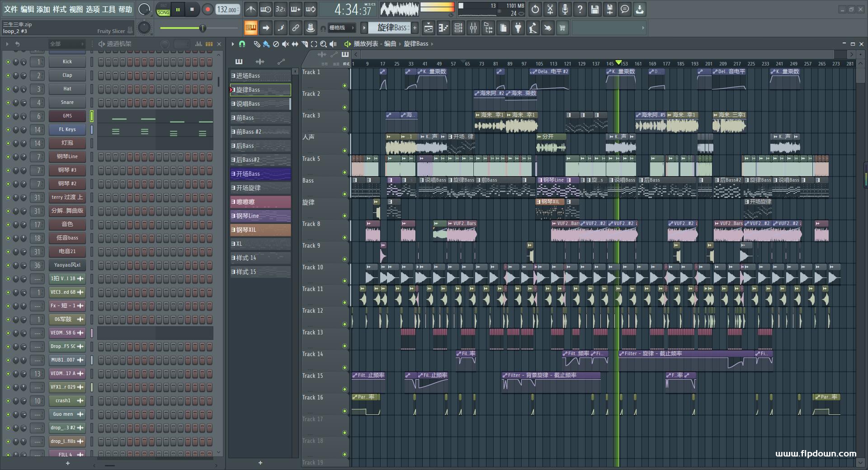Open the 添加 menu
Viewport: 868px width, 470px height.
tap(43, 9)
